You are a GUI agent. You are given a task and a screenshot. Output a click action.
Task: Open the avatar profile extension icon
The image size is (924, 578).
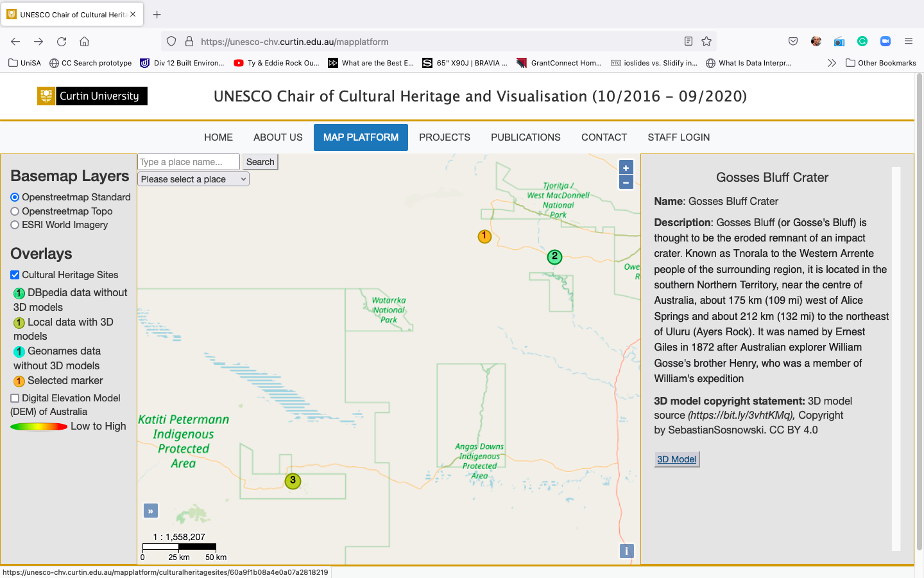coord(816,42)
